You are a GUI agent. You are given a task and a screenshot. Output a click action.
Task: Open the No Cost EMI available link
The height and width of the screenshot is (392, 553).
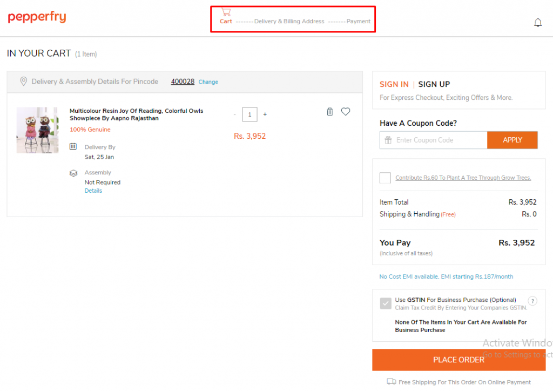[446, 276]
